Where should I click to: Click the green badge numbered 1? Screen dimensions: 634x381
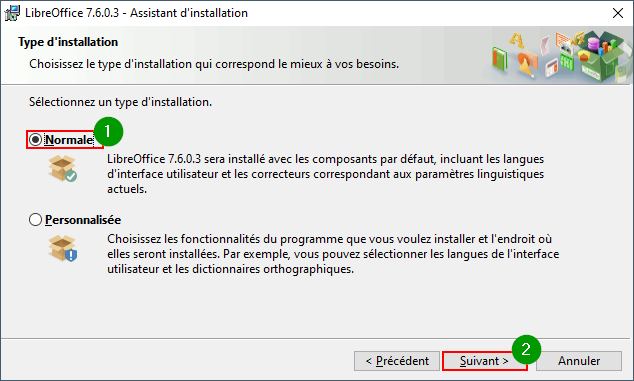coord(108,131)
